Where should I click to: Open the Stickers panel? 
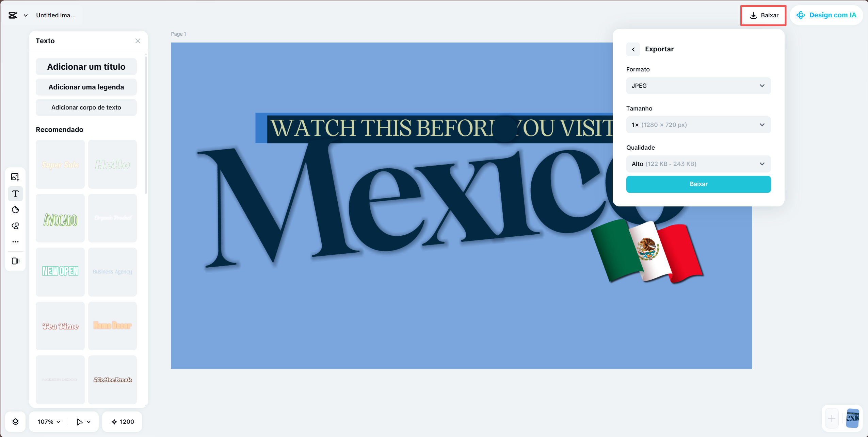15,210
